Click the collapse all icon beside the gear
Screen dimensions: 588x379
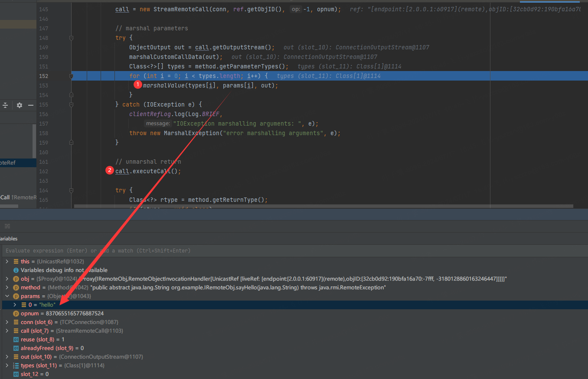[x=5, y=105]
